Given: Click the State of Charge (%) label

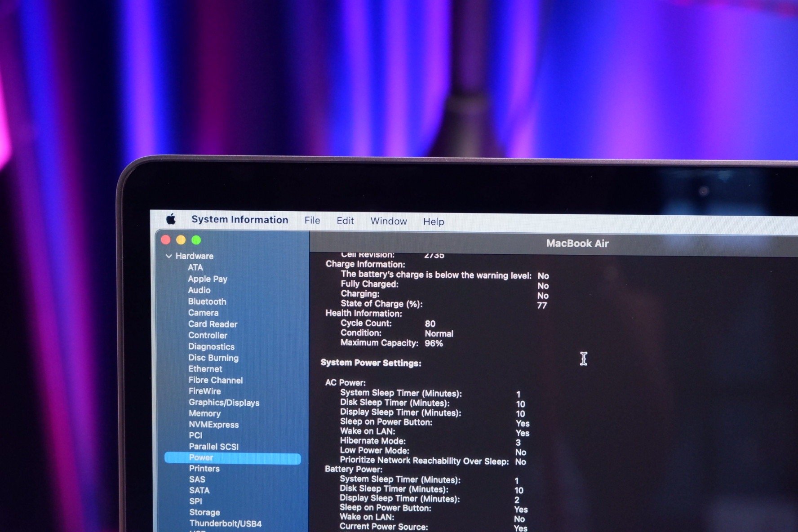Looking at the screenshot, I should (381, 304).
